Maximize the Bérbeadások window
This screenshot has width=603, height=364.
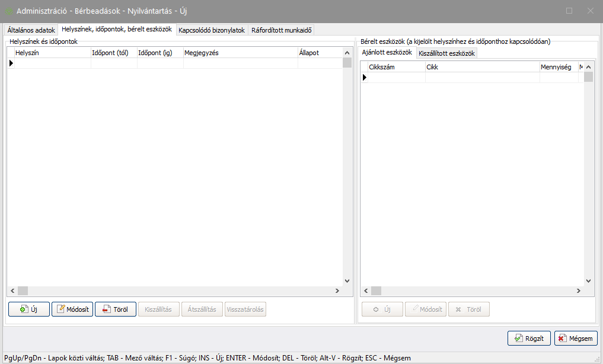coord(569,11)
